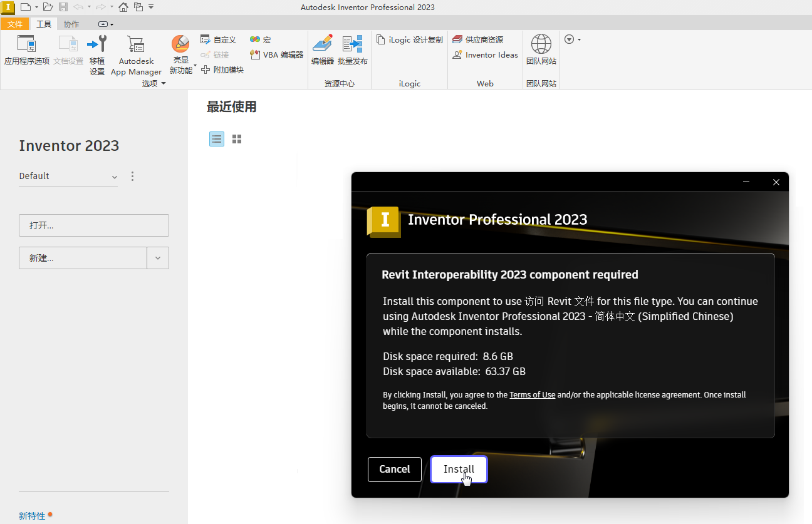
Task: Open the Customize Quick Access Toolbar dropdown
Action: [x=151, y=7]
